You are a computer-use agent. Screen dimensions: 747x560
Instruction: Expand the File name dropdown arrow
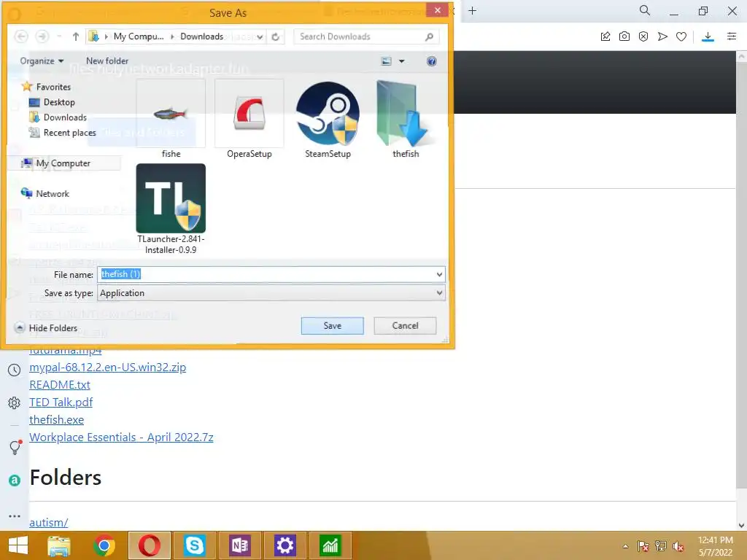tap(439, 274)
